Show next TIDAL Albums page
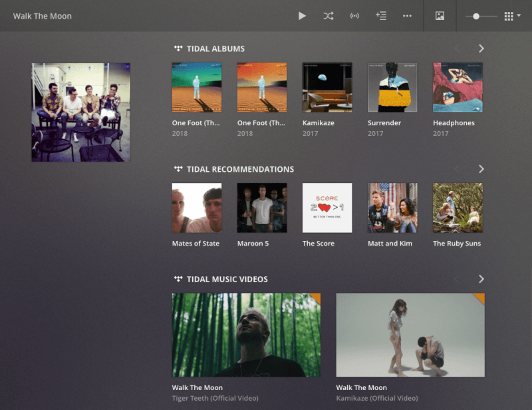The height and width of the screenshot is (410, 532). [481, 49]
